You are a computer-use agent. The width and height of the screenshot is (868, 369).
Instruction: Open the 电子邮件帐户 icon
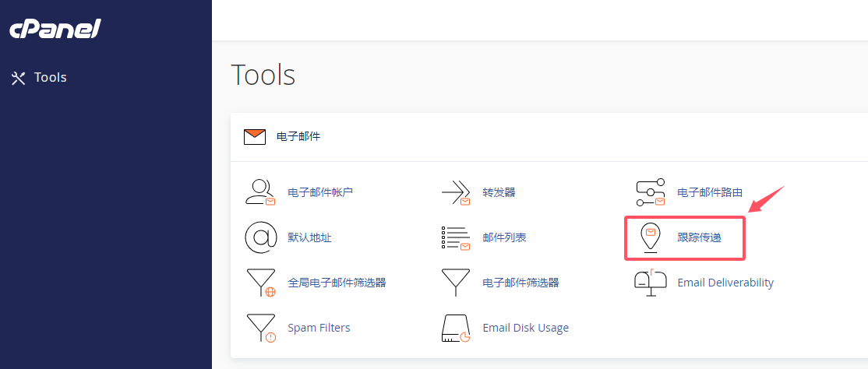[260, 192]
